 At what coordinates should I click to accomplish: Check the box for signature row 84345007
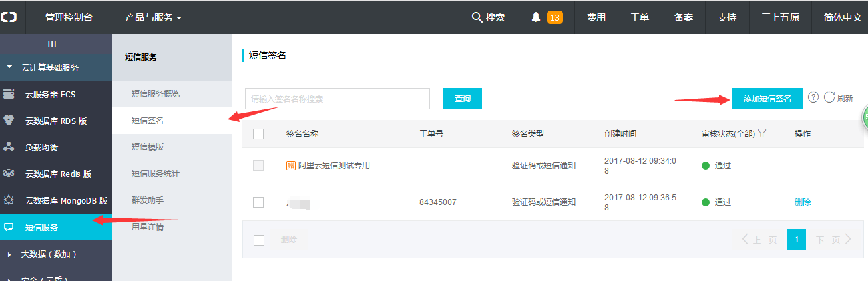tap(258, 202)
